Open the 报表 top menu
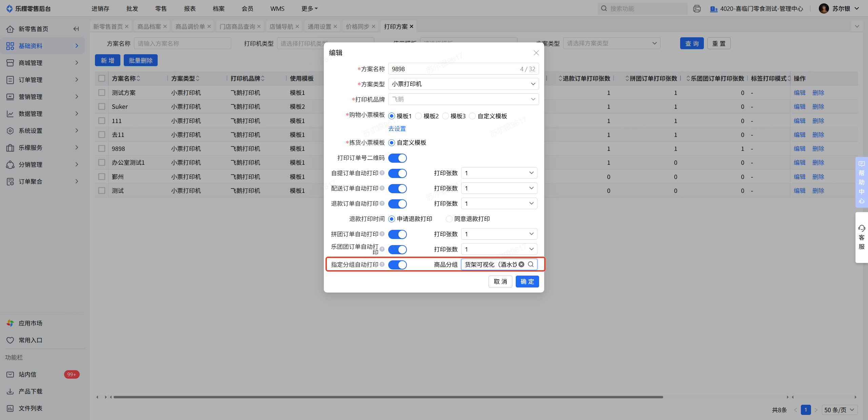 tap(190, 9)
